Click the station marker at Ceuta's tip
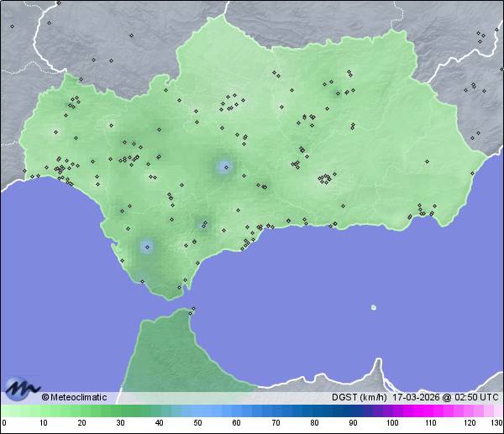Viewport: 504px width, 434px height. [x=193, y=311]
